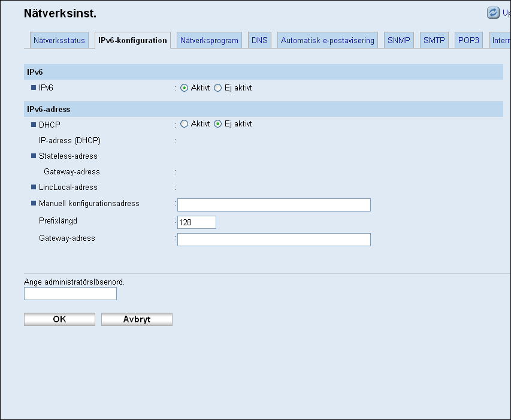511x420 pixels.
Task: Open the DNS tab
Action: point(259,40)
